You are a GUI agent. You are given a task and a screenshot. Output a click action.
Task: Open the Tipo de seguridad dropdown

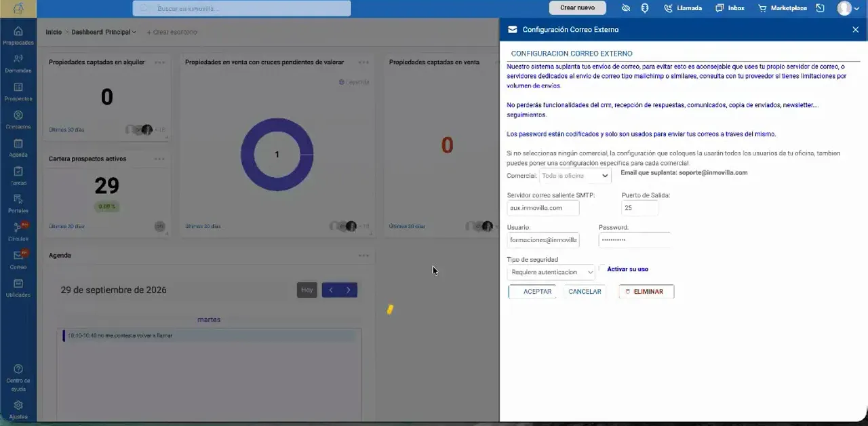(551, 272)
